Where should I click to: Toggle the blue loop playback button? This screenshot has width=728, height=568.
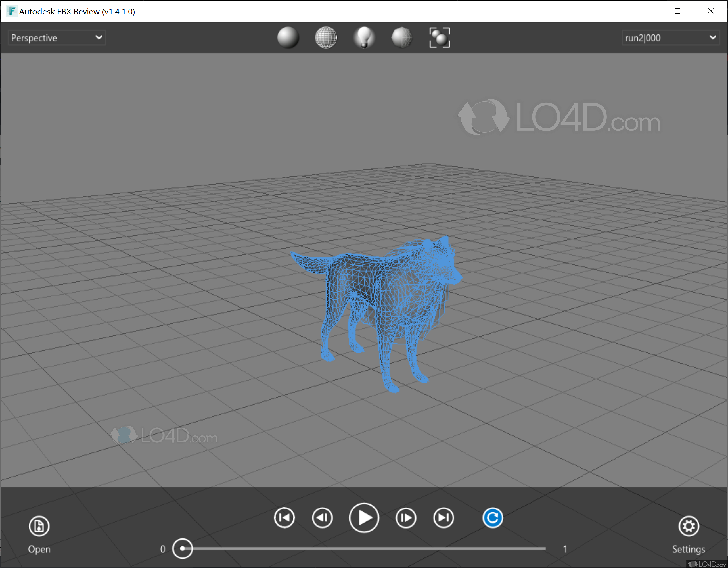pos(492,518)
